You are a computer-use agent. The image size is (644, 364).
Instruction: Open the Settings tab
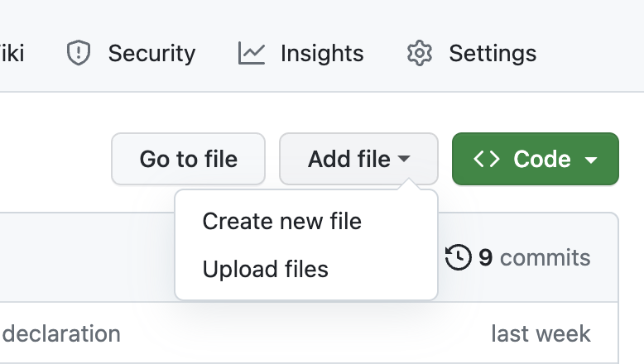click(x=472, y=53)
